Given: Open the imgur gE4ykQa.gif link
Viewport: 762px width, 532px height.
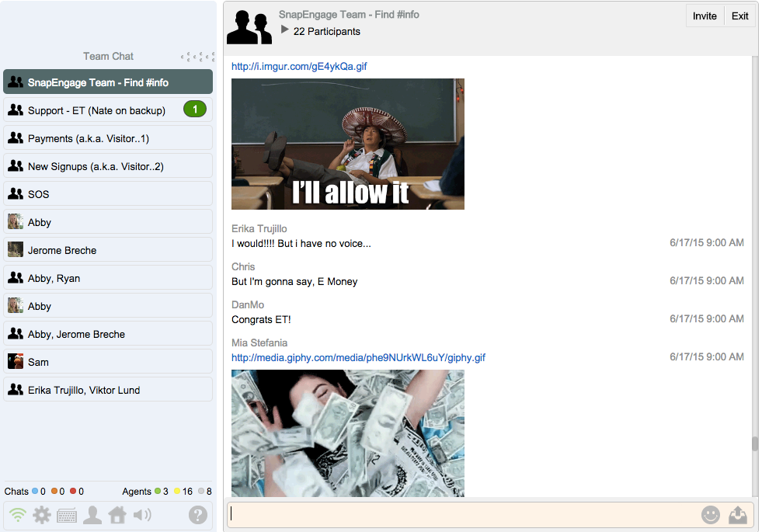Looking at the screenshot, I should tap(299, 66).
